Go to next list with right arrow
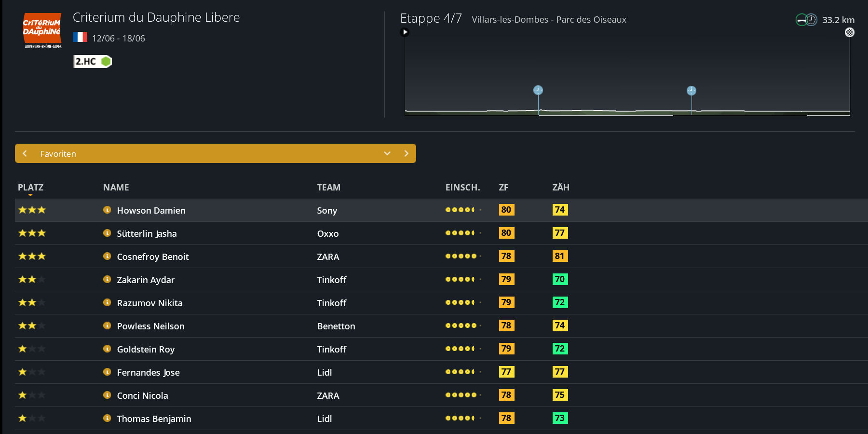Image resolution: width=868 pixels, height=434 pixels. [406, 153]
